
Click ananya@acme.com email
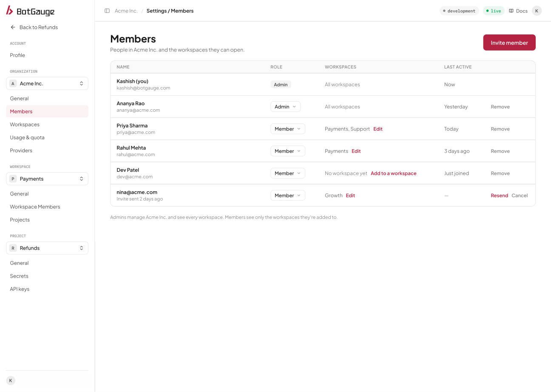coord(138,110)
